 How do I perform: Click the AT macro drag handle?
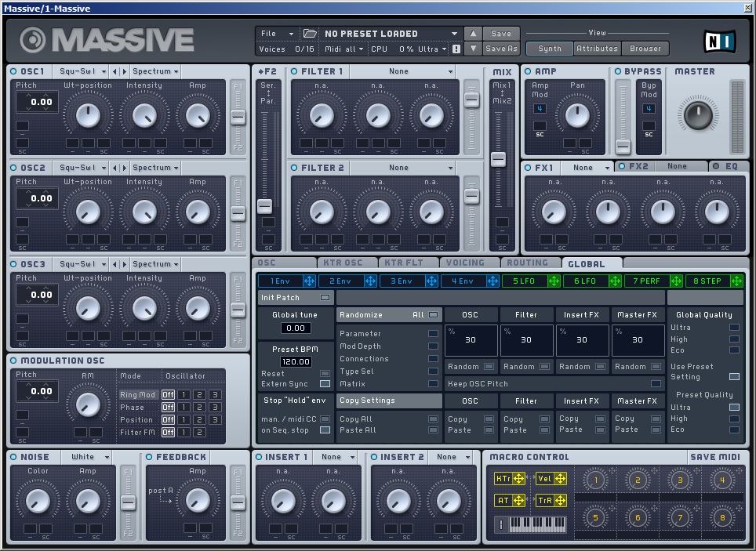(x=519, y=501)
